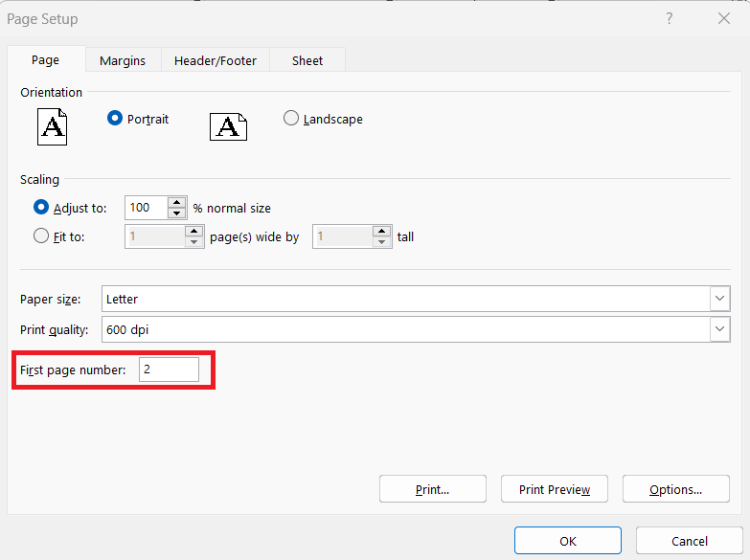The height and width of the screenshot is (560, 750).
Task: Select Landscape orientation radio button
Action: (x=291, y=118)
